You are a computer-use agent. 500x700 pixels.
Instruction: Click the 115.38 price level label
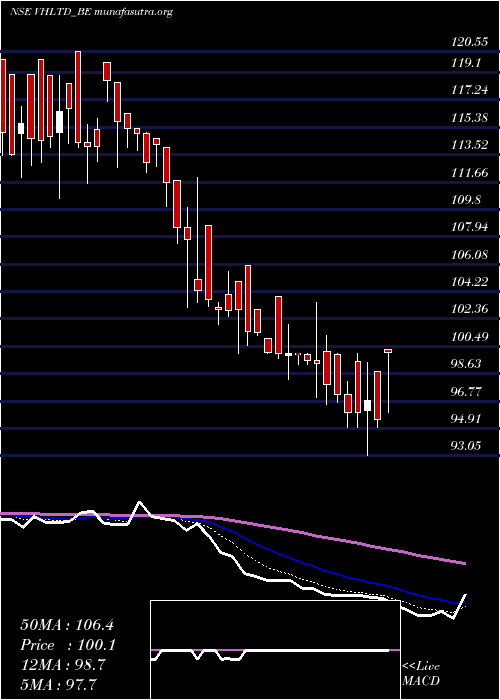pyautogui.click(x=469, y=118)
